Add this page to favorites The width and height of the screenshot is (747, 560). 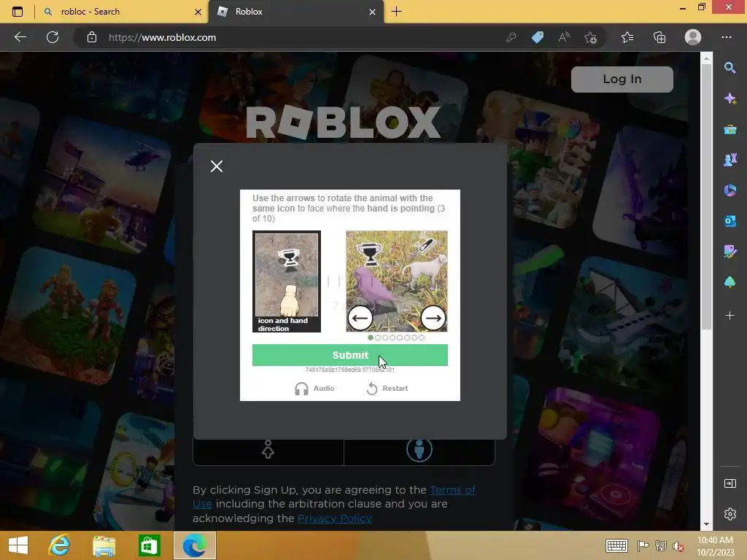[x=591, y=37]
